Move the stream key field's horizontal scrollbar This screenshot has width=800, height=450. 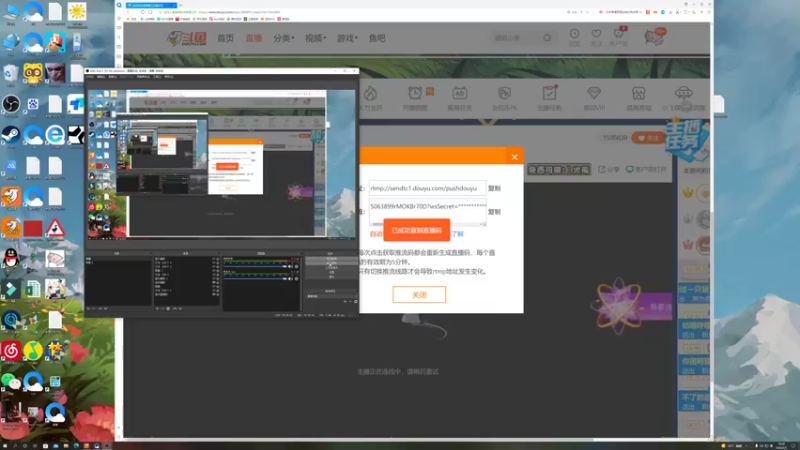click(427, 224)
